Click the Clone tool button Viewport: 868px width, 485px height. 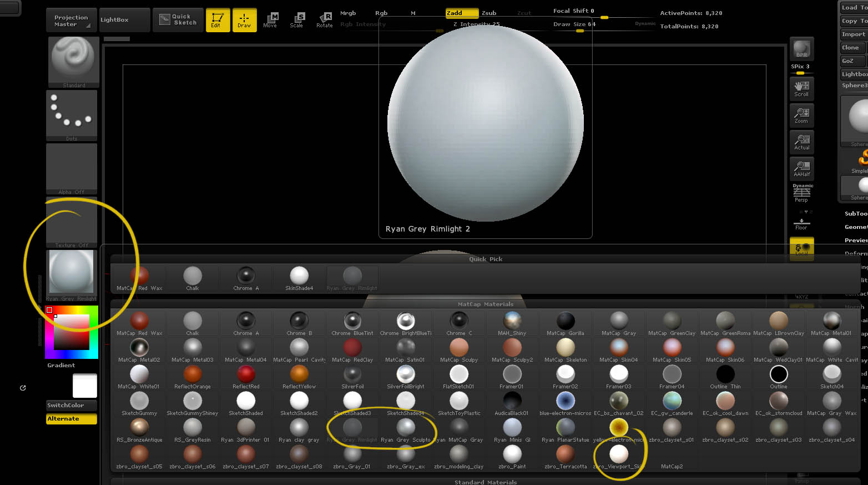click(851, 48)
